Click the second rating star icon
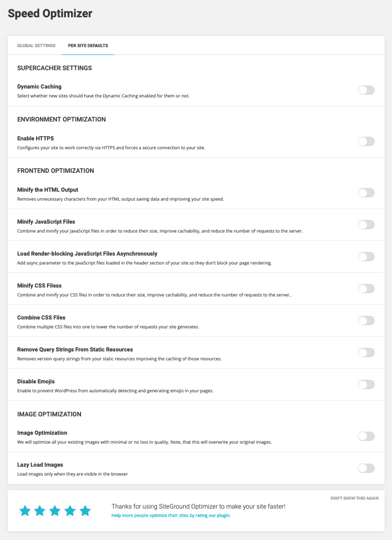Screen dimensions: 392x540 40,511
